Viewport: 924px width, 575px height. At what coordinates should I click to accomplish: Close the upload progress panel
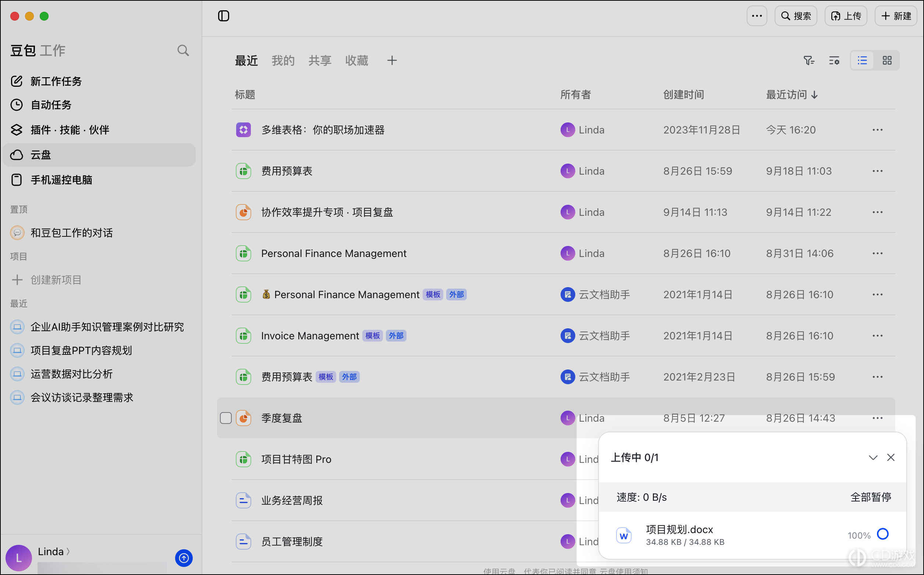(891, 457)
